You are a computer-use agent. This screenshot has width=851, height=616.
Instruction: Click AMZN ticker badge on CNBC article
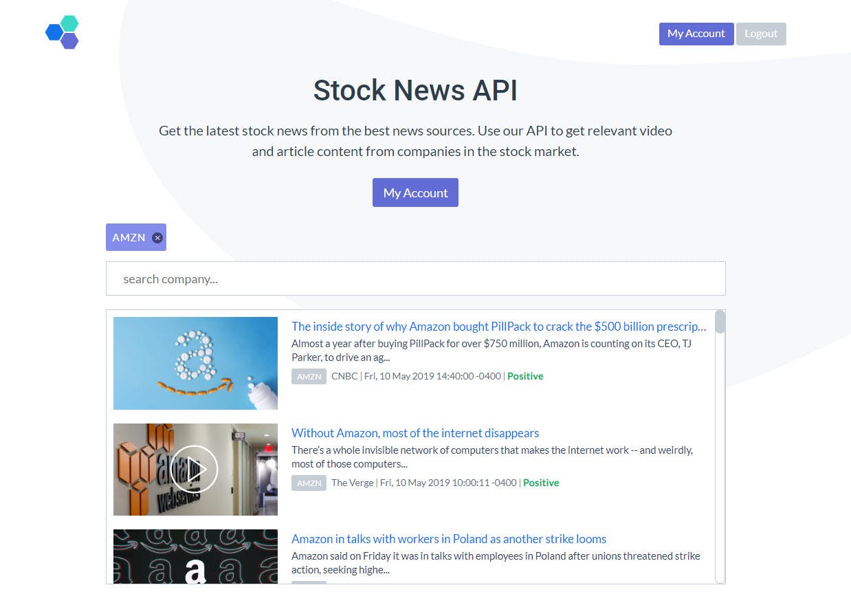coord(309,377)
